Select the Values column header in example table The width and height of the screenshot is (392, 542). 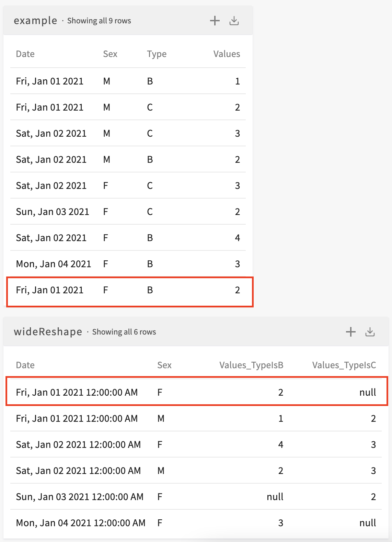coord(227,54)
